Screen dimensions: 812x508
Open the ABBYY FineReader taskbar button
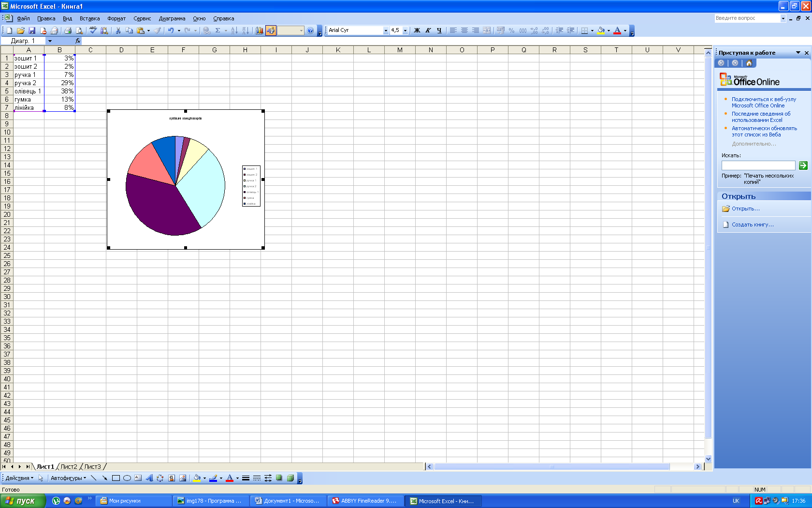[x=365, y=501]
